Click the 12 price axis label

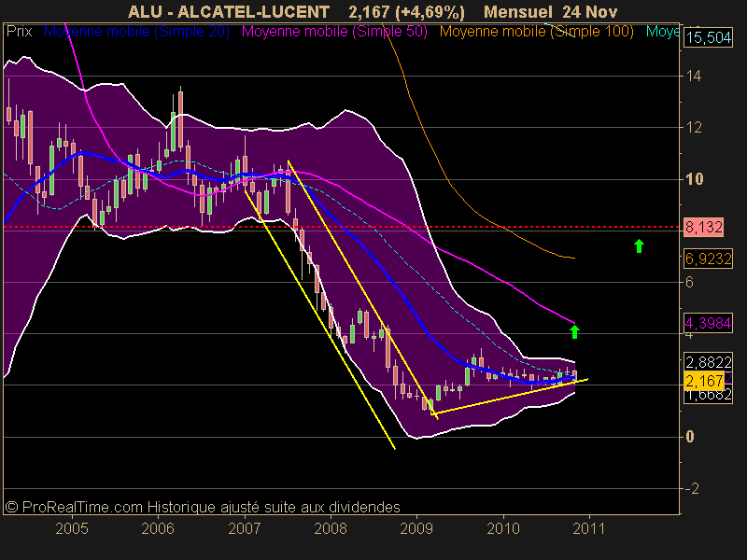pos(693,127)
